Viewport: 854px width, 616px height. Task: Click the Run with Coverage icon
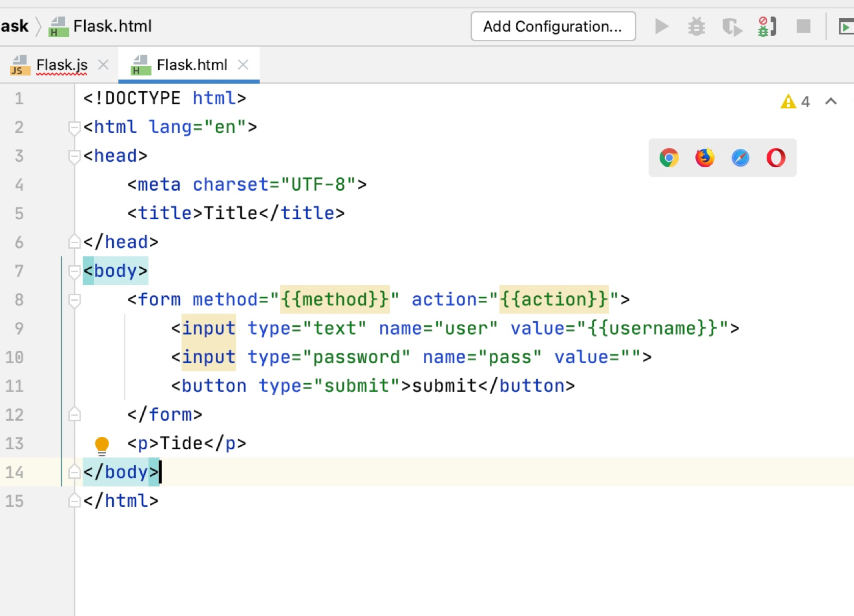coord(732,26)
